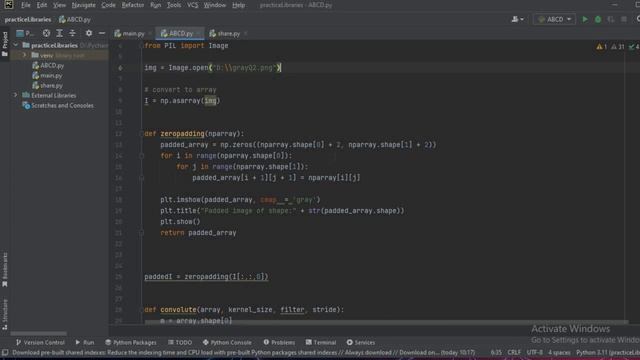Click Collapse All icon in Project panel

pyautogui.click(x=72, y=33)
